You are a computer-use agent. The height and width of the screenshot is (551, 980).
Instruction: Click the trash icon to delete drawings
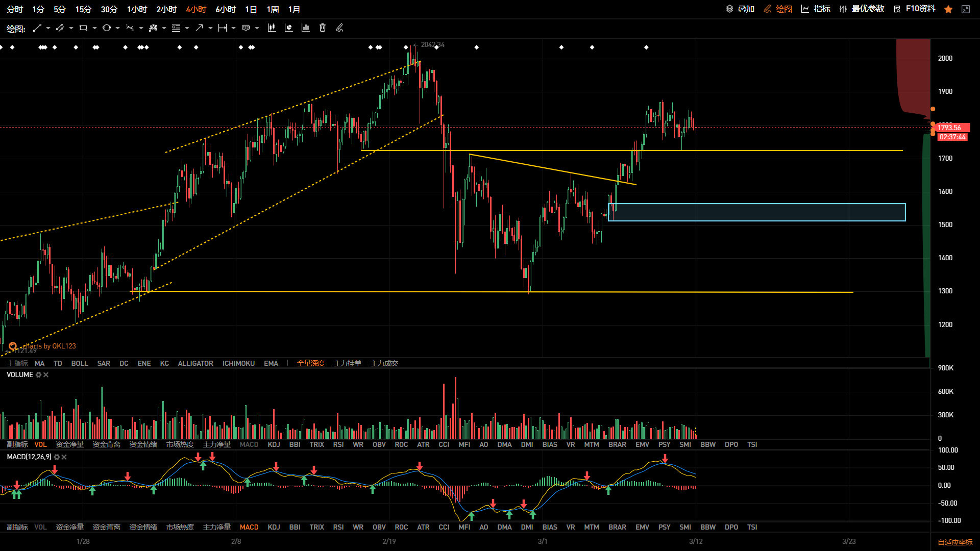[x=323, y=28]
